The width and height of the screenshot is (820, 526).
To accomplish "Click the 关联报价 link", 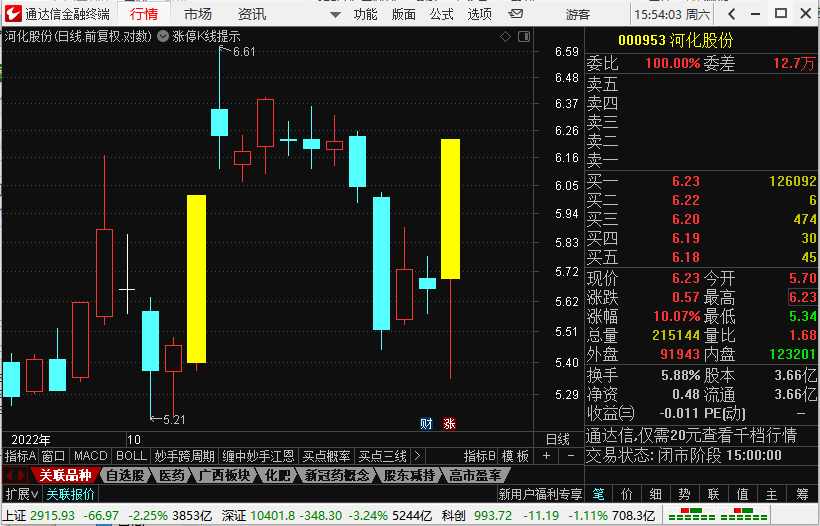I will tap(71, 494).
